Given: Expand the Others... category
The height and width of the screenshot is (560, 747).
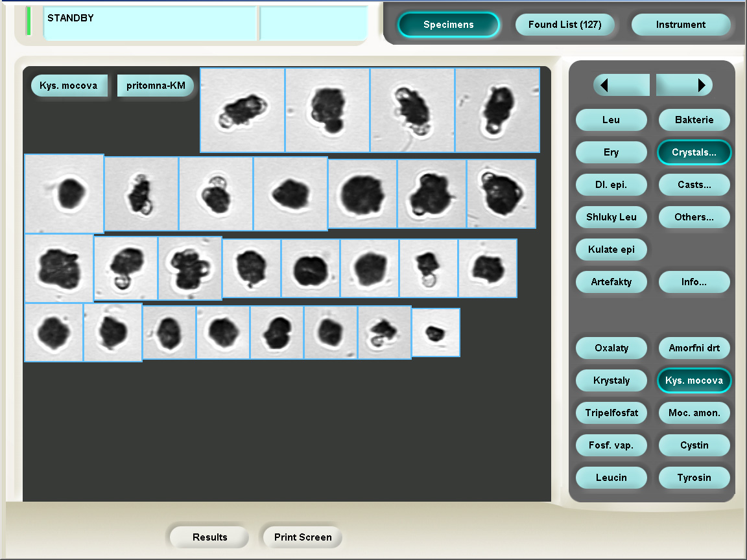Looking at the screenshot, I should [694, 217].
